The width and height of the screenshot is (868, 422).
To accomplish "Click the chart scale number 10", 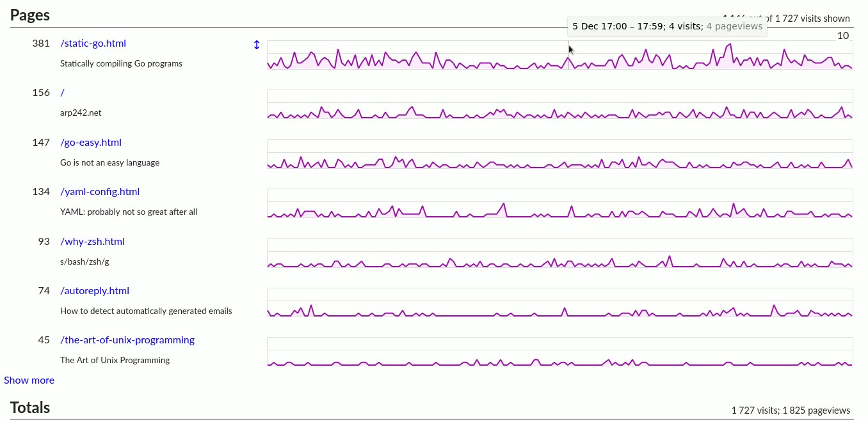I will pyautogui.click(x=843, y=36).
